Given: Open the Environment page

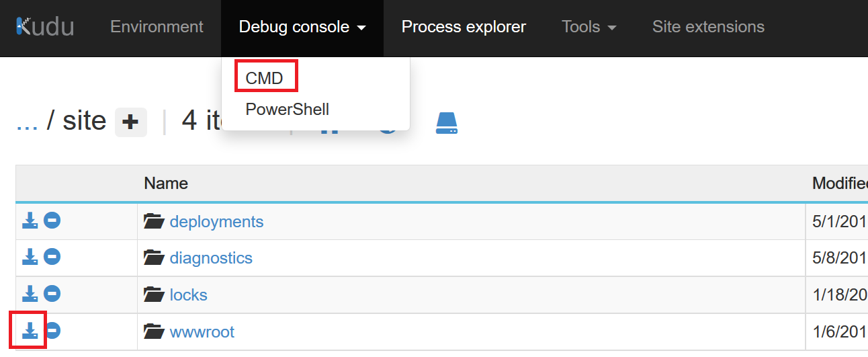Looking at the screenshot, I should [157, 27].
